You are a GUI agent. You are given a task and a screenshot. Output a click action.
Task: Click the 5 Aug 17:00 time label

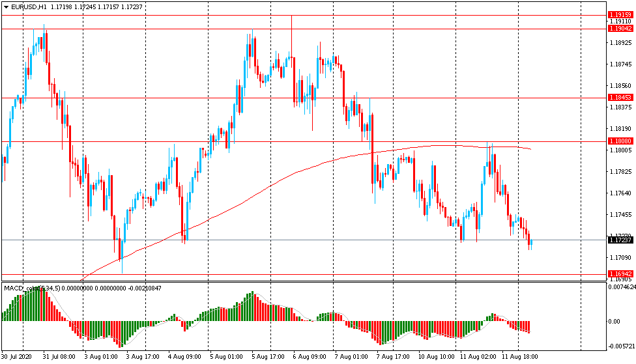[x=268, y=357]
